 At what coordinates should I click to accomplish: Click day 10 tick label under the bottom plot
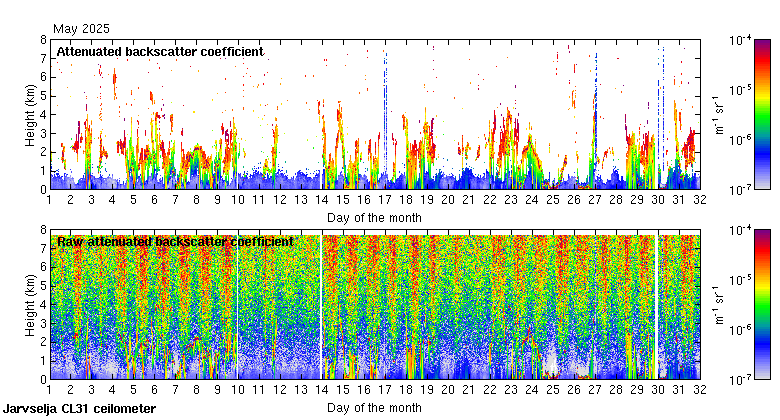(x=238, y=390)
